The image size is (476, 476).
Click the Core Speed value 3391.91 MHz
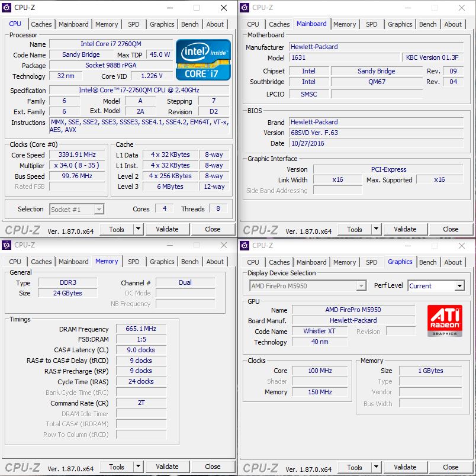click(x=77, y=155)
